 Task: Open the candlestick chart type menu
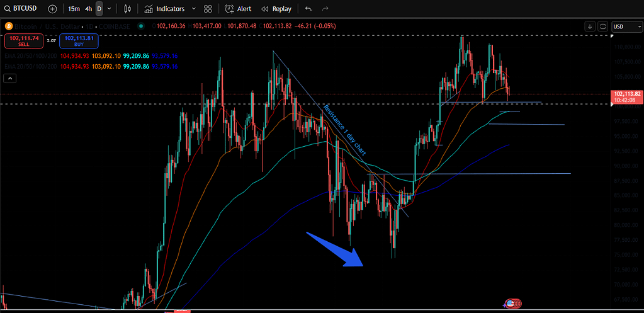[127, 9]
